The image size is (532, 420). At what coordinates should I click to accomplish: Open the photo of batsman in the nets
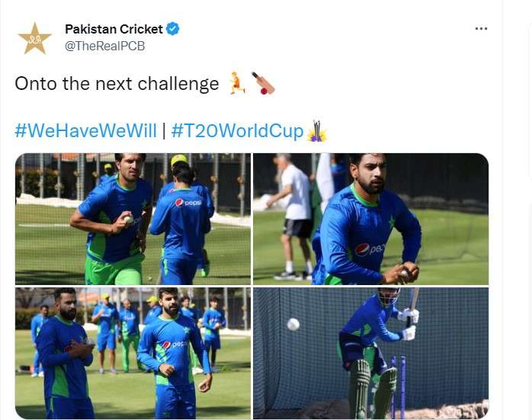point(371,353)
